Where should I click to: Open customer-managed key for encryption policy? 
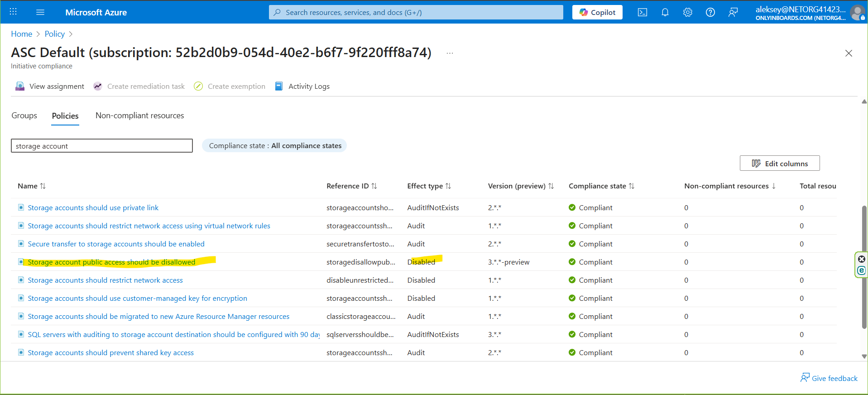(x=138, y=298)
